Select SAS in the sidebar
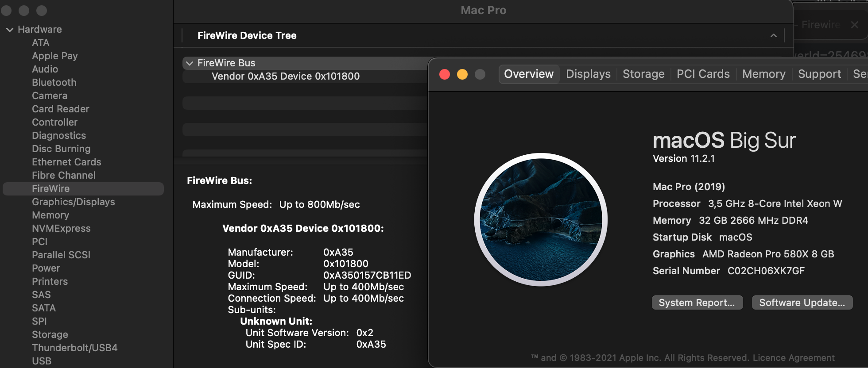Screen dimensions: 868x368 coord(41,295)
